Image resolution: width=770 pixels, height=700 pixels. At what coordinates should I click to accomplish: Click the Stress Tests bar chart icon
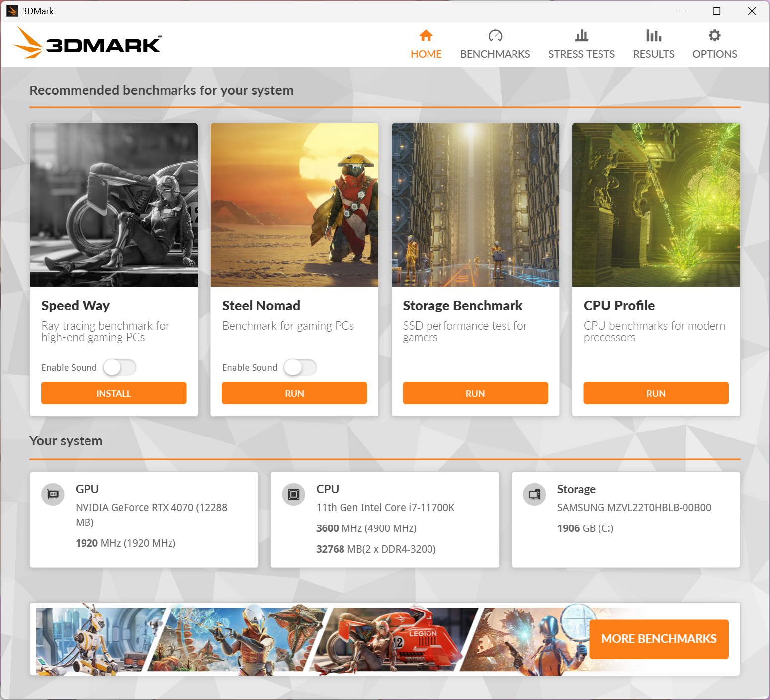coord(581,35)
